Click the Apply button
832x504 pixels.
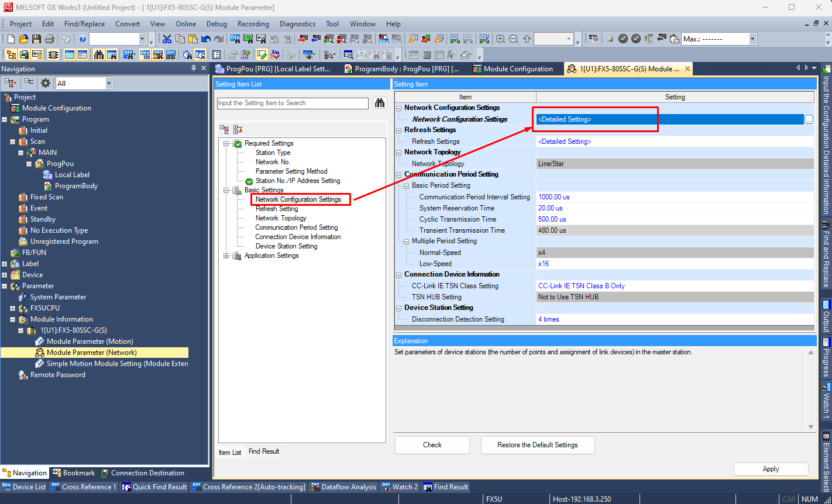771,469
